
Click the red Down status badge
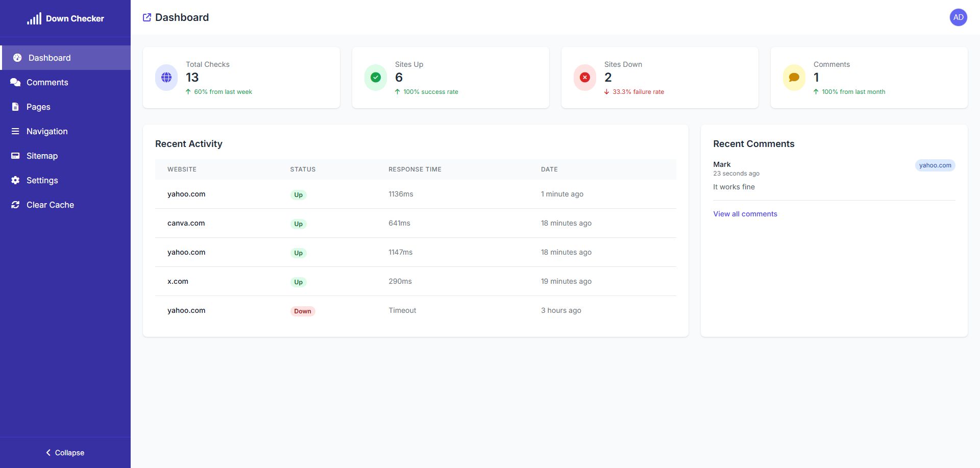point(302,311)
